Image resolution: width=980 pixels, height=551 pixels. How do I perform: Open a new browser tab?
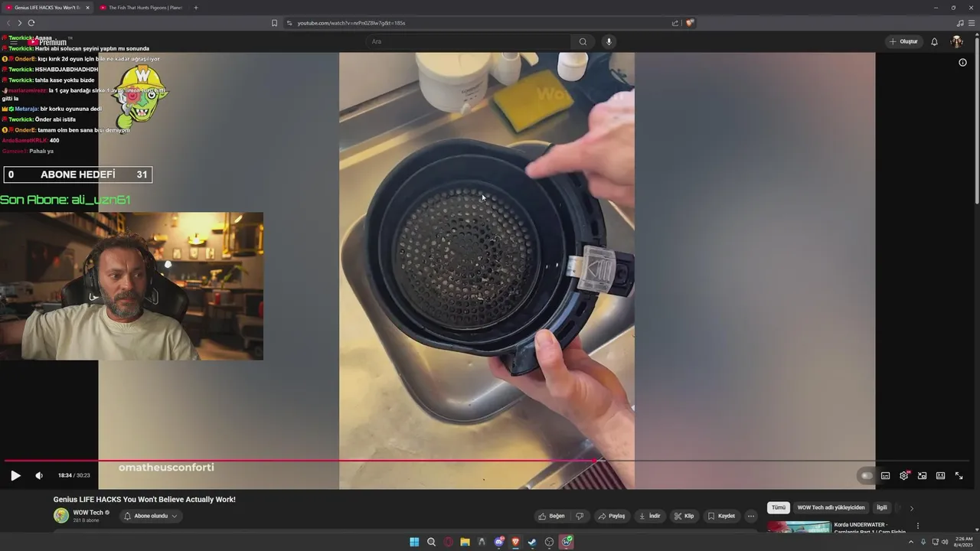pyautogui.click(x=196, y=8)
